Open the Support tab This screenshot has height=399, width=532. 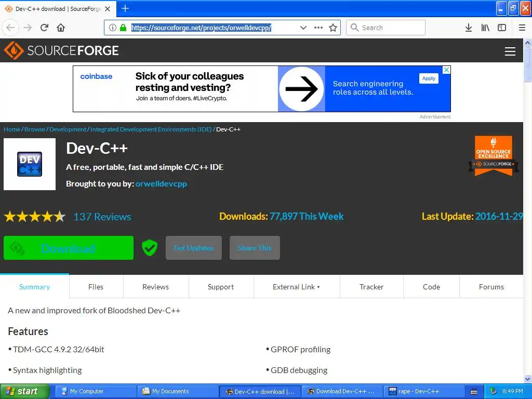[x=220, y=287]
